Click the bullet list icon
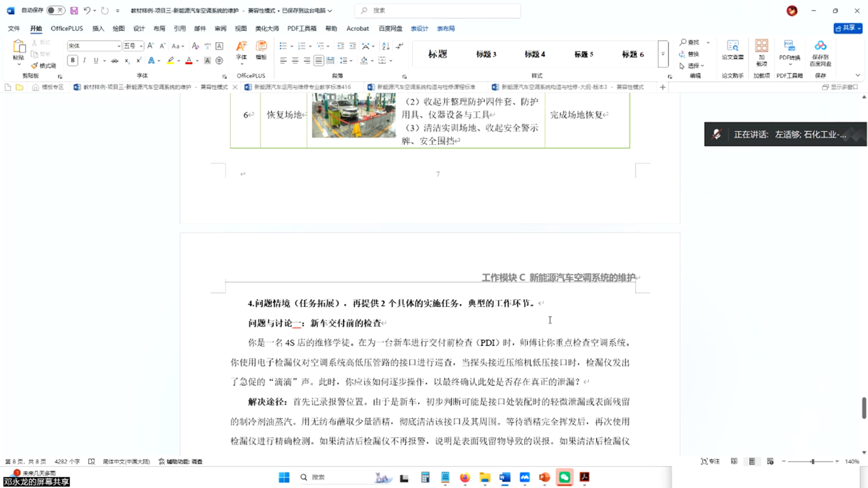The width and height of the screenshot is (868, 488). coord(283,46)
